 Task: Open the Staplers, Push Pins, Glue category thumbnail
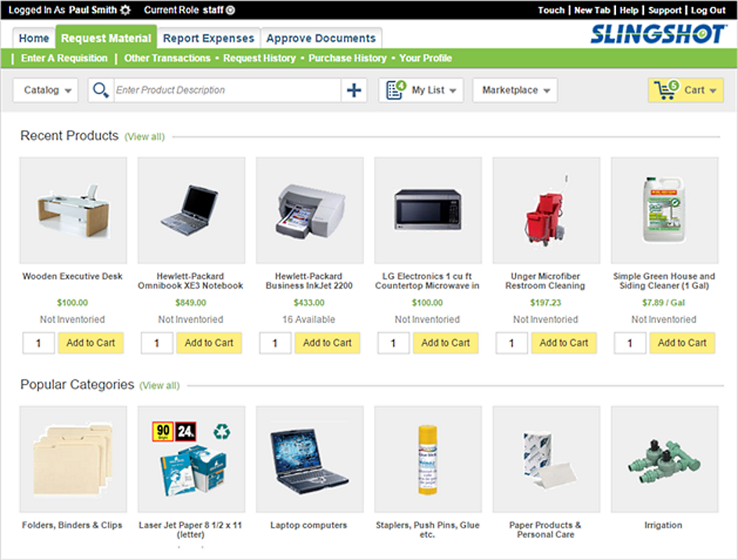[427, 459]
